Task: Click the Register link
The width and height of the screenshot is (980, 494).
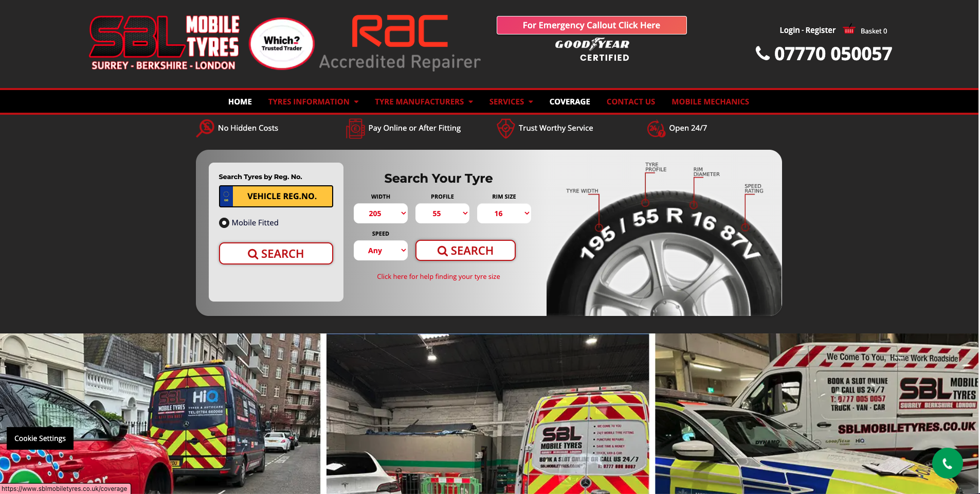Action: [x=821, y=30]
